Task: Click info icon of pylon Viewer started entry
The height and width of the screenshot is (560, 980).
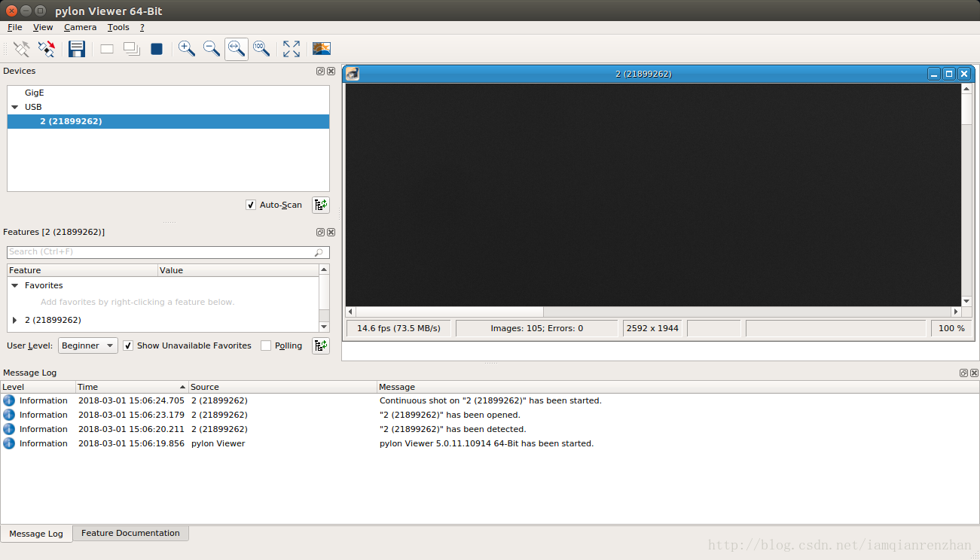Action: 9,443
